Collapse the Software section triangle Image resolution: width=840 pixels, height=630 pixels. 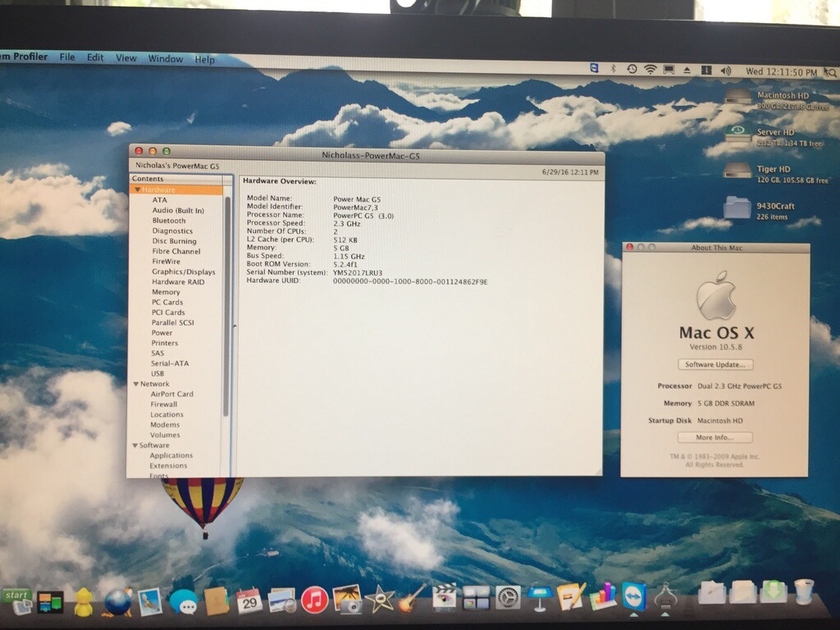pos(135,445)
